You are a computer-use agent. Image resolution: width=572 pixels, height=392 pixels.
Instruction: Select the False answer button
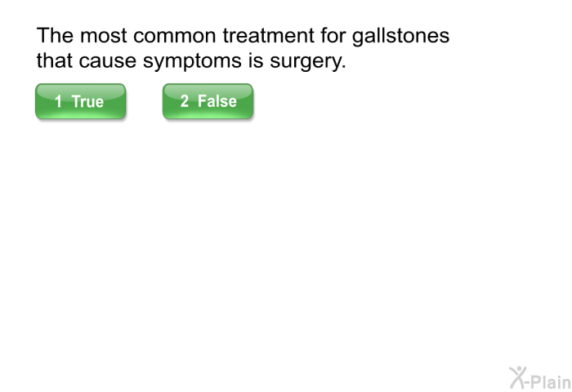[208, 101]
